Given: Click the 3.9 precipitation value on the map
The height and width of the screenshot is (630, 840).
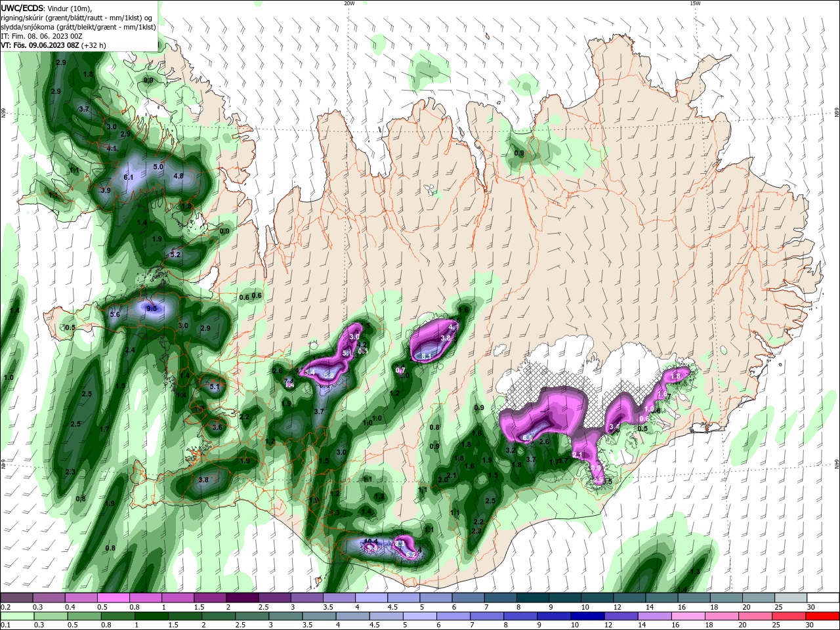Looking at the screenshot, I should 106,190.
